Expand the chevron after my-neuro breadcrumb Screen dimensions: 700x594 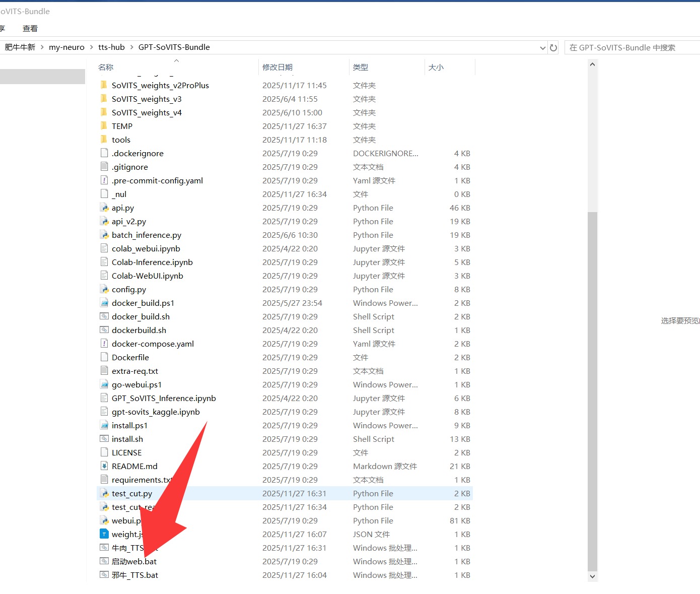point(91,47)
